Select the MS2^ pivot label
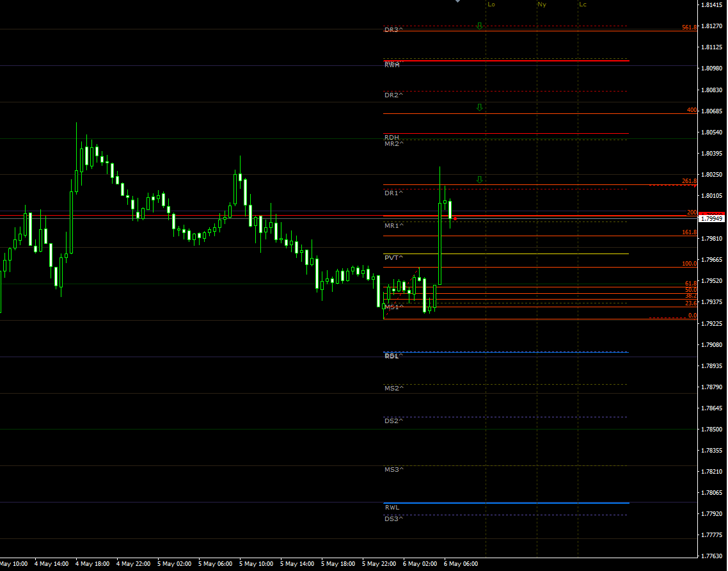728x571 pixels. click(x=394, y=389)
